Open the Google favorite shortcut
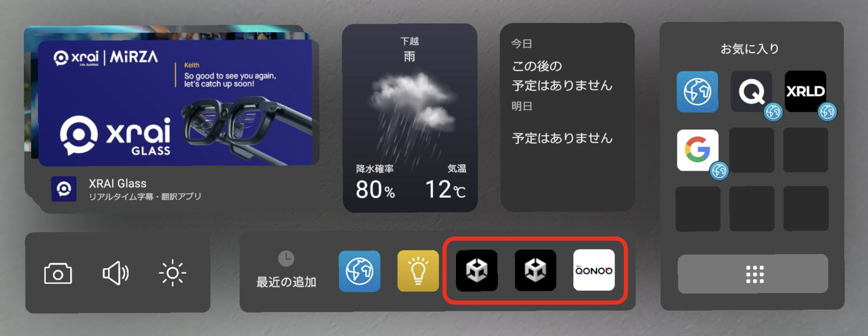The image size is (868, 336). [x=698, y=150]
